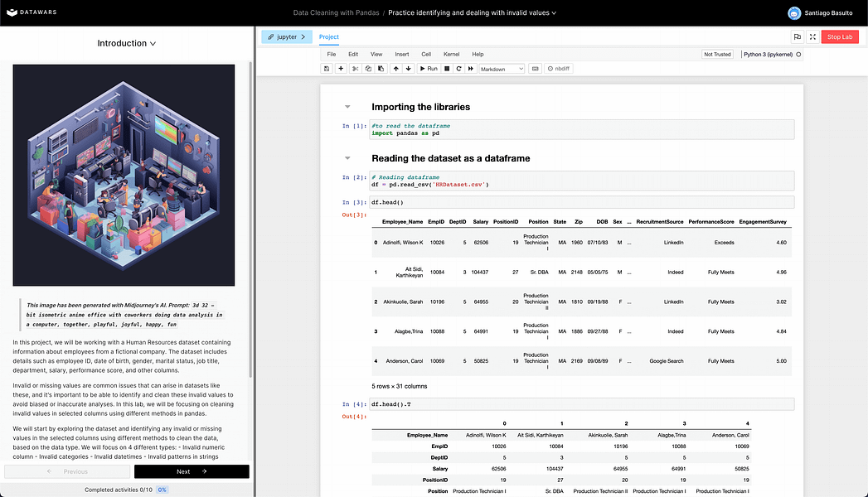Switch to the Project tab

pos(328,36)
